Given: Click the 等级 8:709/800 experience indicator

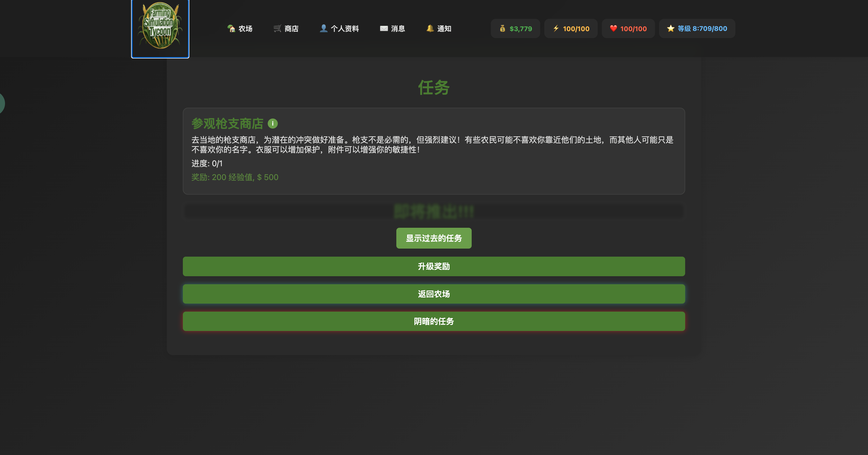Looking at the screenshot, I should (702, 29).
